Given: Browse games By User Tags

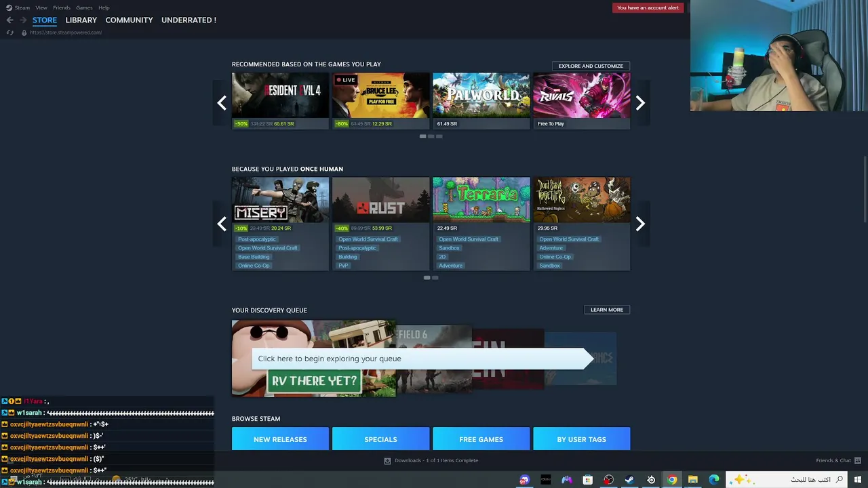Looking at the screenshot, I should pyautogui.click(x=581, y=439).
